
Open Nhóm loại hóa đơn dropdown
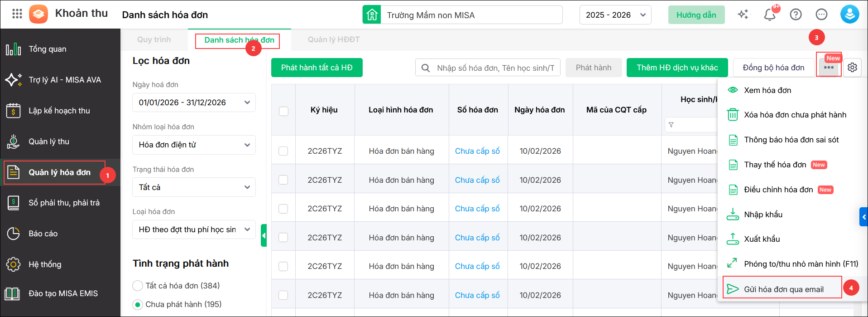pyautogui.click(x=194, y=145)
